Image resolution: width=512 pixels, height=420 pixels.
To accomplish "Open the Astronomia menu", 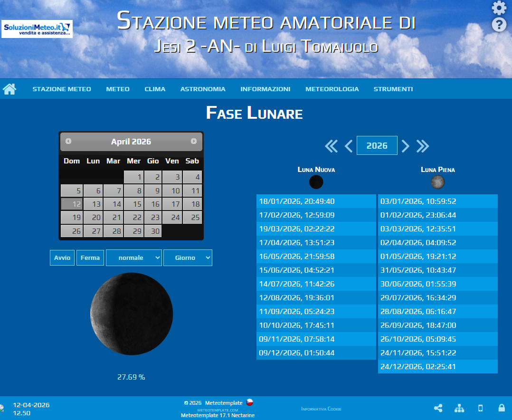I will click(203, 89).
